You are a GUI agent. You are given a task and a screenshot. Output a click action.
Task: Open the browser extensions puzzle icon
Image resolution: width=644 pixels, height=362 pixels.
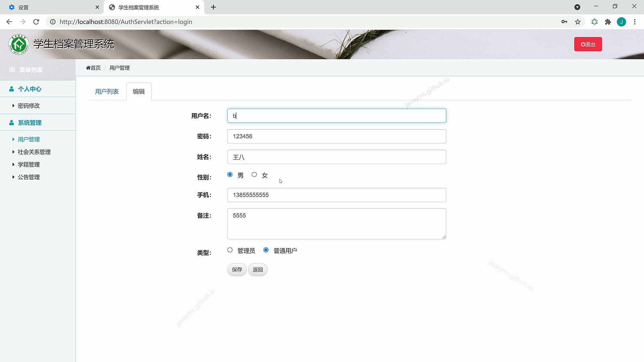(x=608, y=22)
